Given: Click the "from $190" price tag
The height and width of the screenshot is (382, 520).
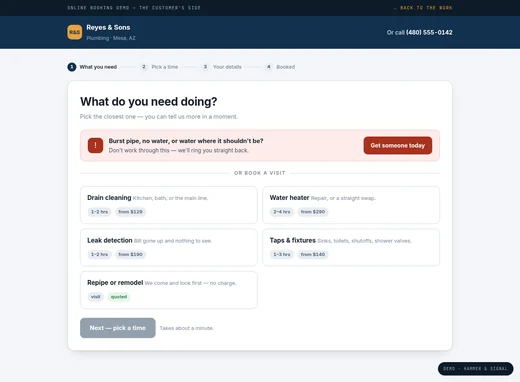Looking at the screenshot, I should point(131,254).
